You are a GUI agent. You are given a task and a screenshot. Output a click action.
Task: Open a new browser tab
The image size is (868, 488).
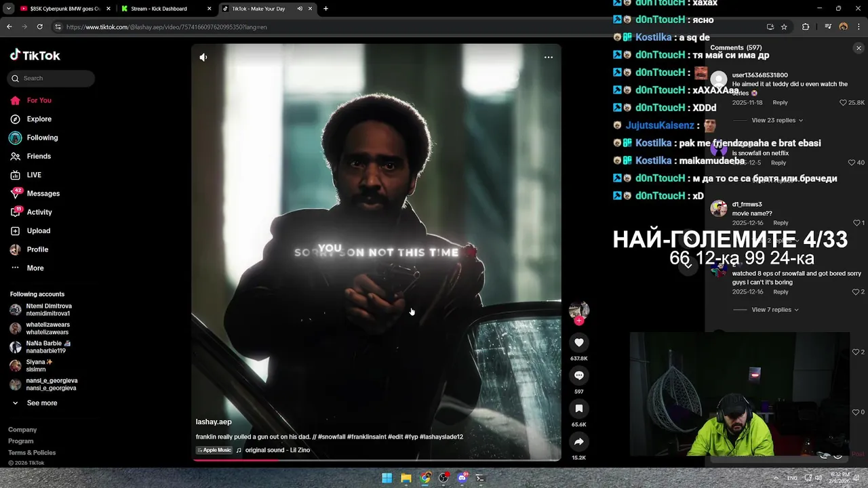pos(326,9)
